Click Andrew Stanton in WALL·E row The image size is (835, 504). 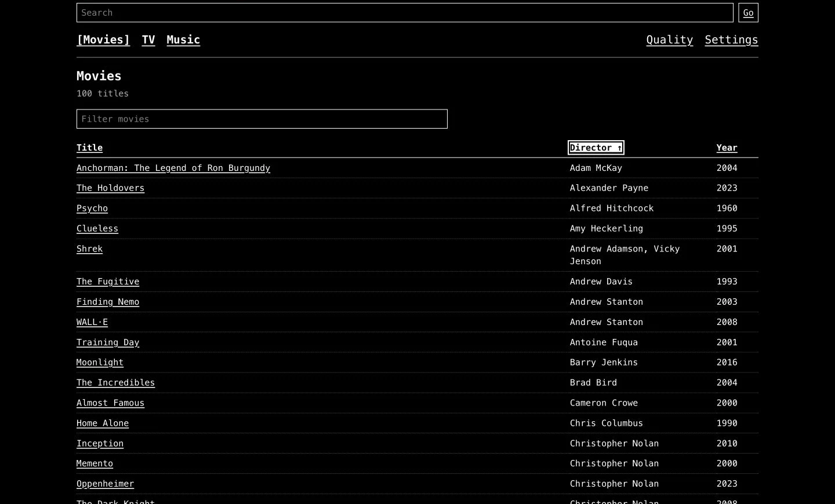(x=607, y=322)
